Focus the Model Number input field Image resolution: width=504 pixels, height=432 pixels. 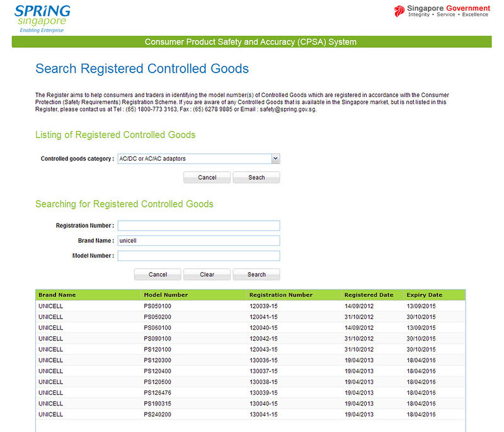198,255
